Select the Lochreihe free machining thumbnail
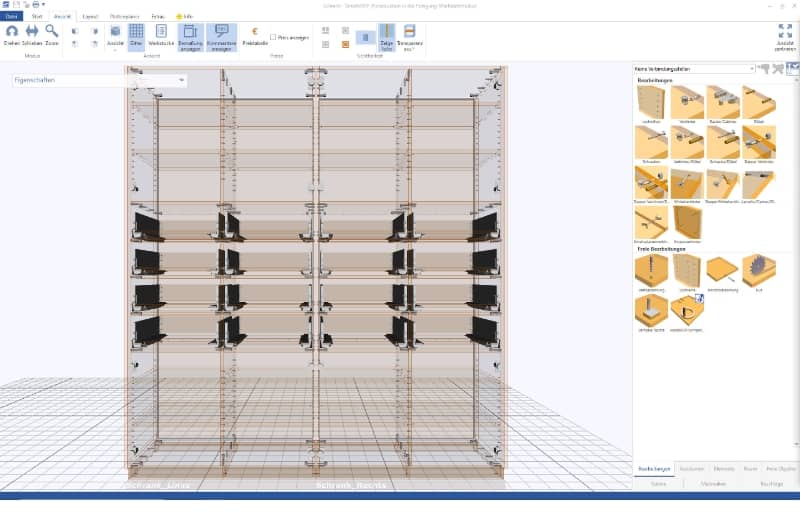The width and height of the screenshot is (800, 520). 687,273
